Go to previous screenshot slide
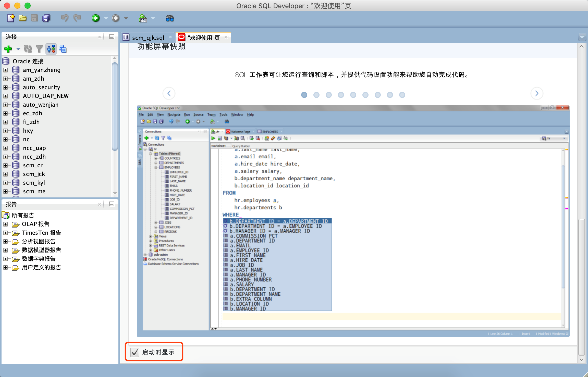The width and height of the screenshot is (588, 377). tap(169, 93)
